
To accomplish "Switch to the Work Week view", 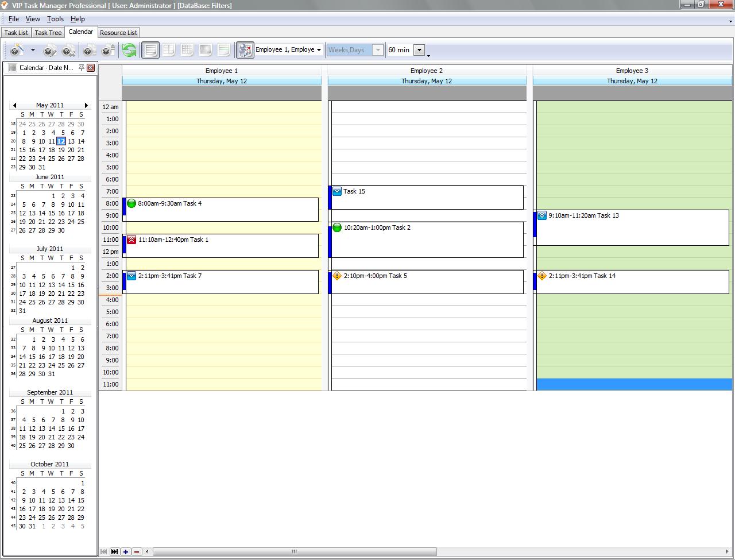I will pyautogui.click(x=169, y=51).
